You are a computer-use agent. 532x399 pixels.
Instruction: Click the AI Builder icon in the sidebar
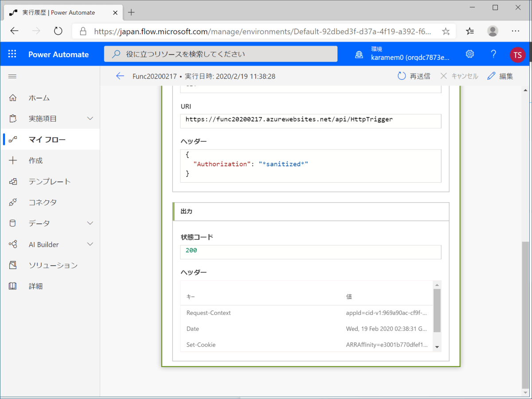click(13, 244)
